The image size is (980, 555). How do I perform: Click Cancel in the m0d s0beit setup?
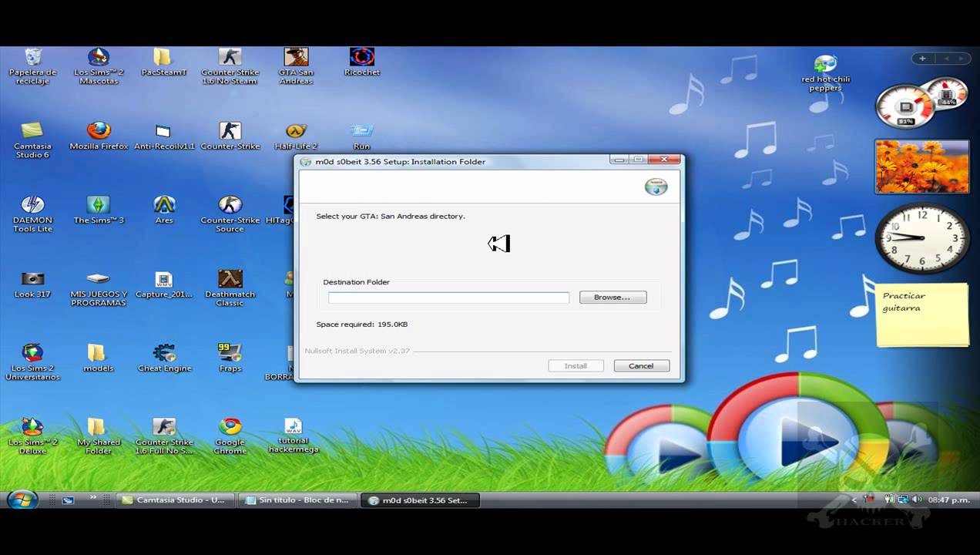[x=641, y=366]
